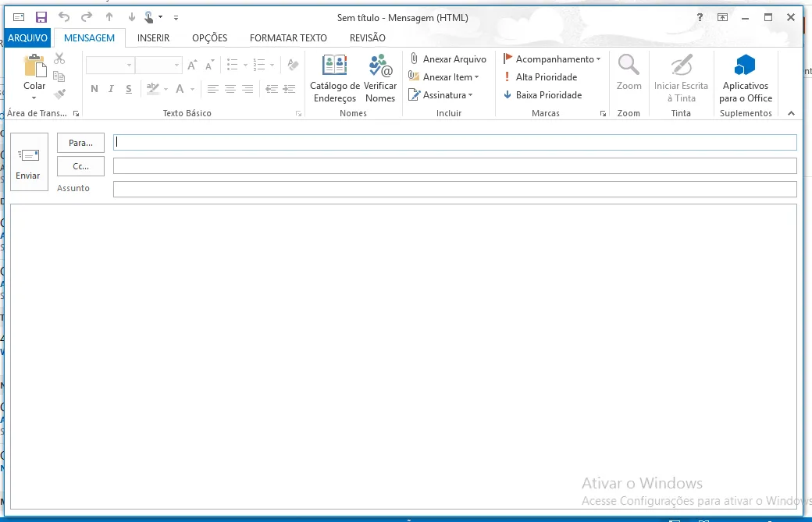Click the Enviar send button
Image resolution: width=812 pixels, height=522 pixels.
pyautogui.click(x=29, y=162)
